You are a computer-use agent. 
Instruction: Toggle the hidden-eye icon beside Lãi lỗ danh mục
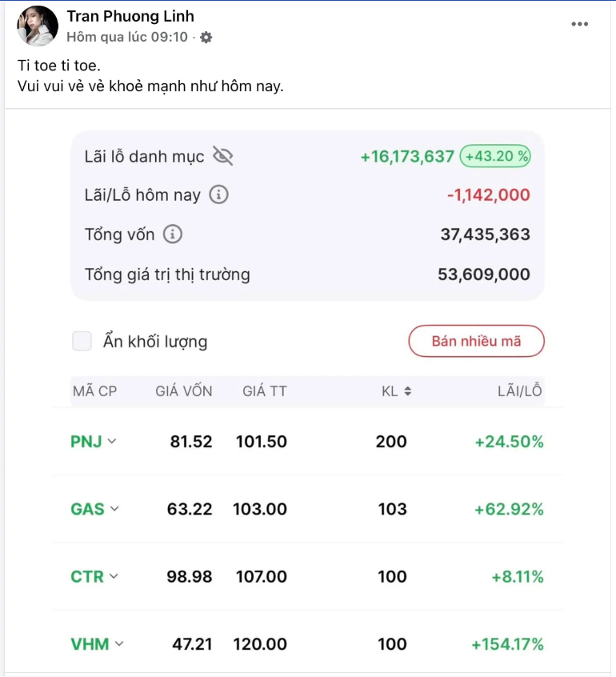coord(223,157)
